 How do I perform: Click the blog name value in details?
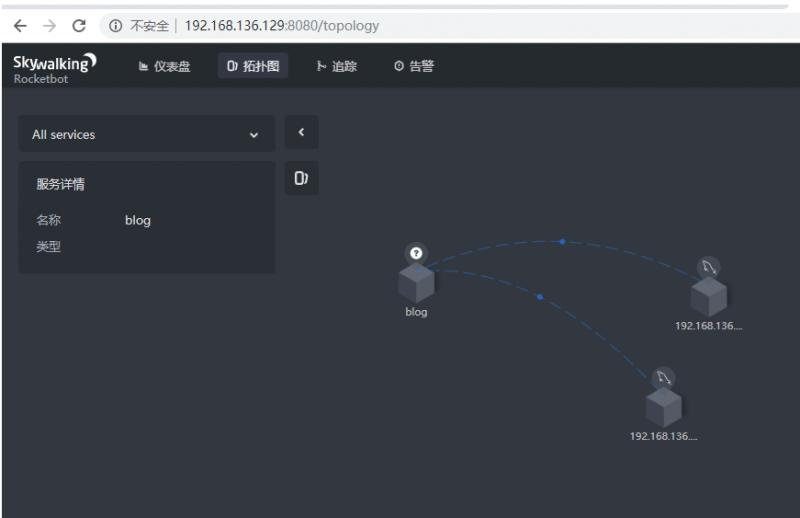click(x=138, y=220)
